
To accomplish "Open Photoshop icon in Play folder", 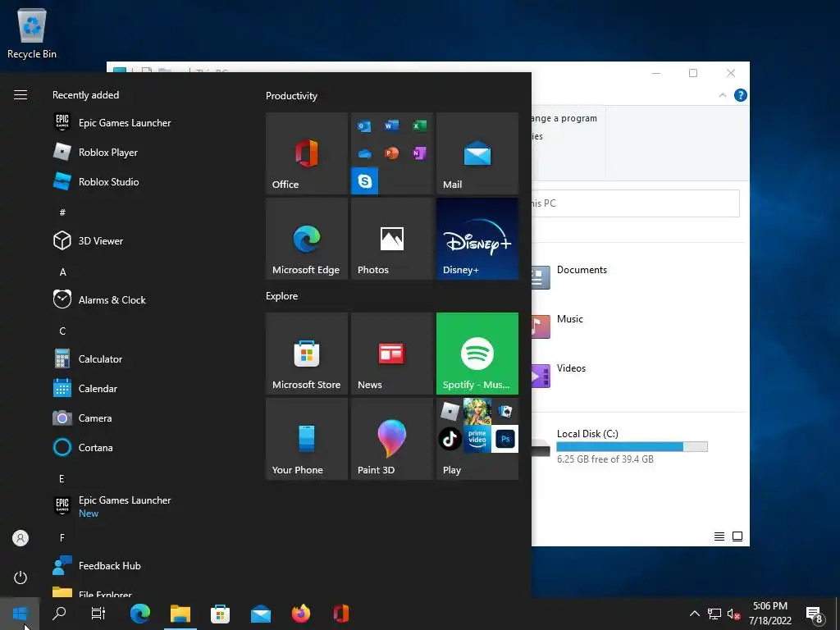I will 505,440.
